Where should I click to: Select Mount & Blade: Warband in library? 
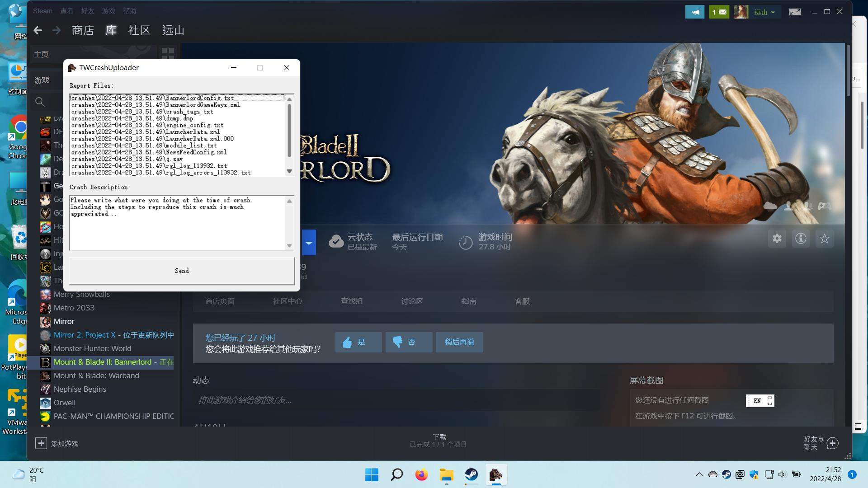(96, 376)
